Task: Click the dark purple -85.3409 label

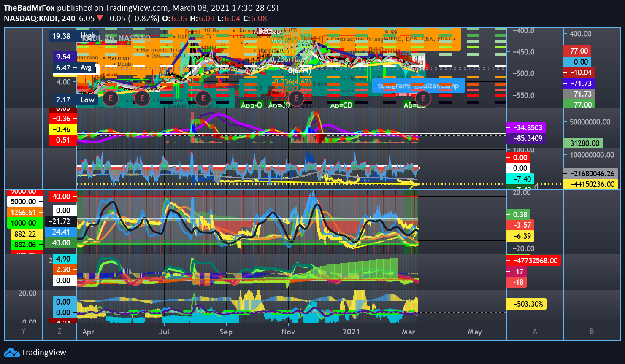Action: pos(526,138)
